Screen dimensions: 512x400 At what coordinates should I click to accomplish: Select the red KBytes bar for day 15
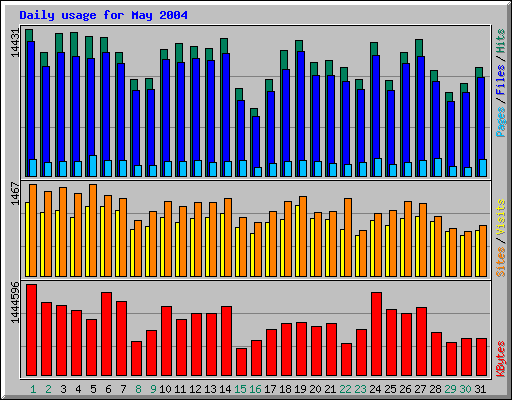241,362
